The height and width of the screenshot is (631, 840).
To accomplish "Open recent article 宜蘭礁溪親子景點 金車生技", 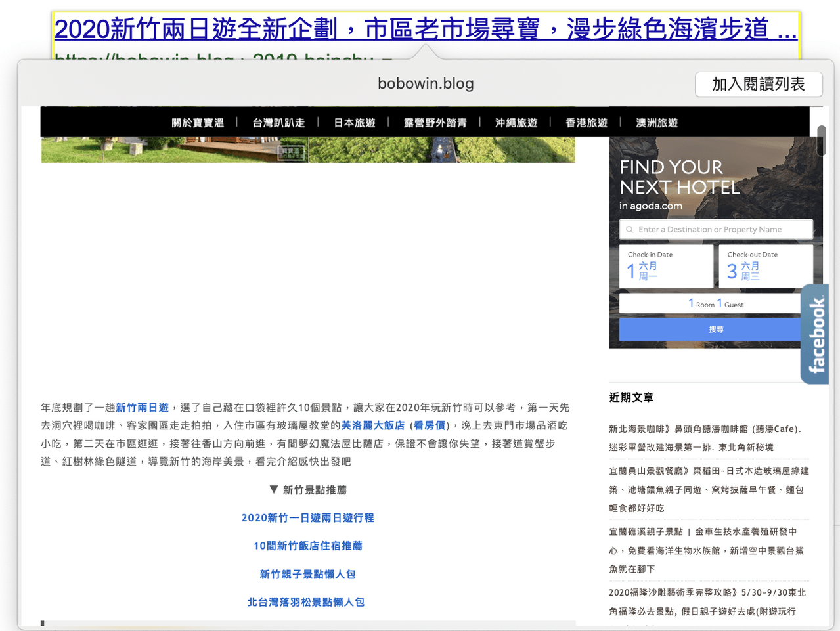I will click(x=706, y=550).
